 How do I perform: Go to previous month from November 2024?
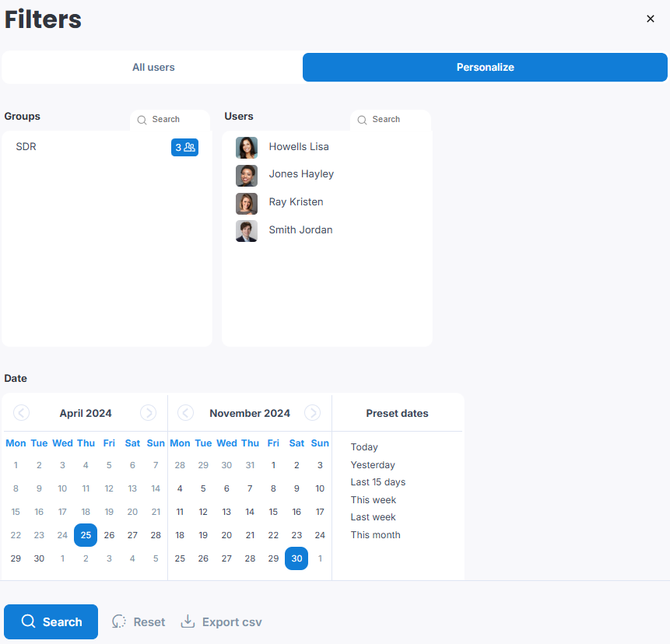[x=185, y=413]
